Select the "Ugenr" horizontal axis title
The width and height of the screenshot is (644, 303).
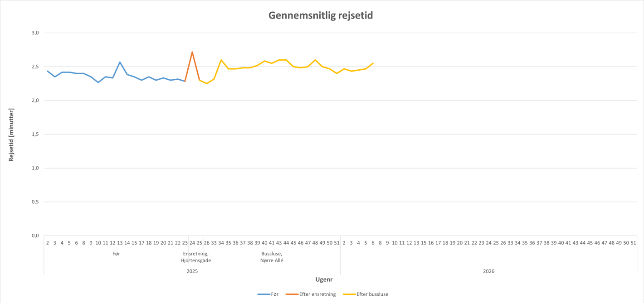pyautogui.click(x=324, y=279)
